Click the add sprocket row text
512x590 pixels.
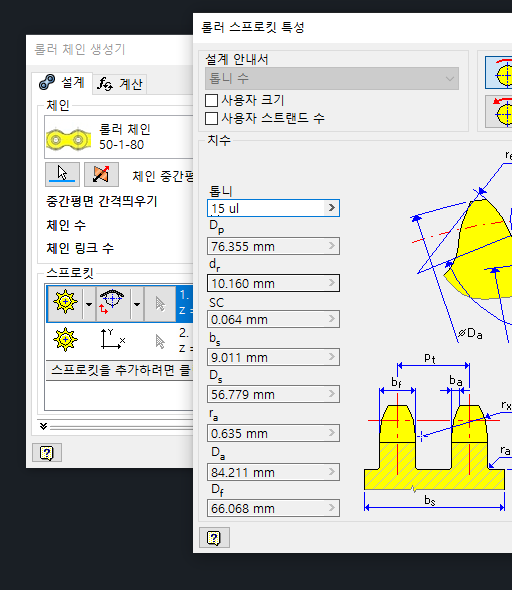pos(120,370)
